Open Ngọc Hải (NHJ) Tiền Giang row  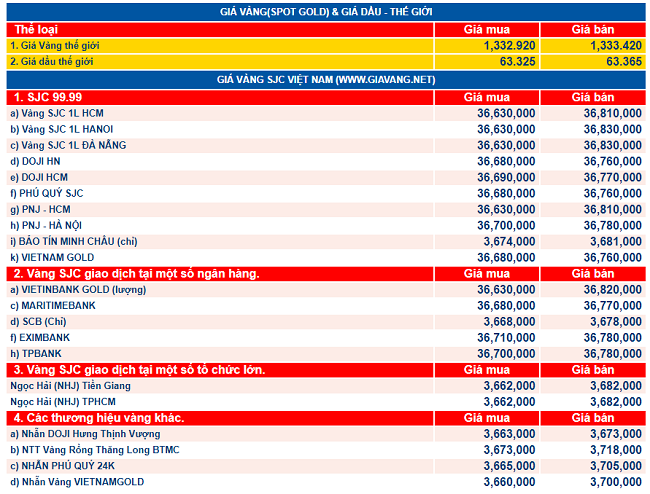point(326,386)
